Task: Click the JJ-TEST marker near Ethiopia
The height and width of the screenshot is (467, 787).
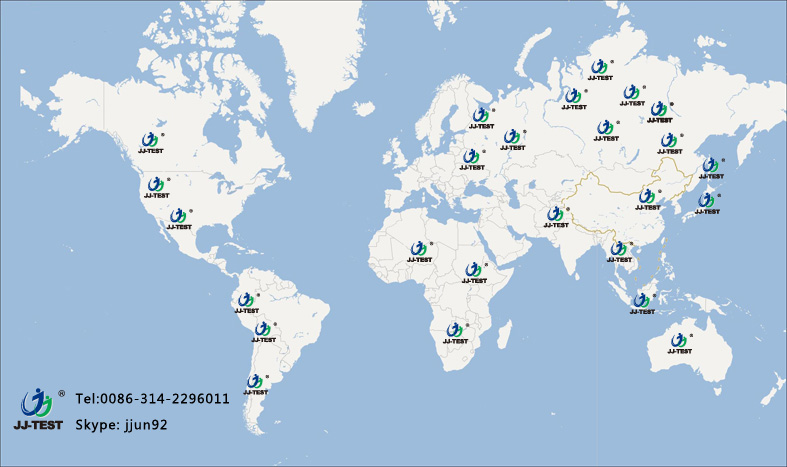Action: [x=474, y=272]
